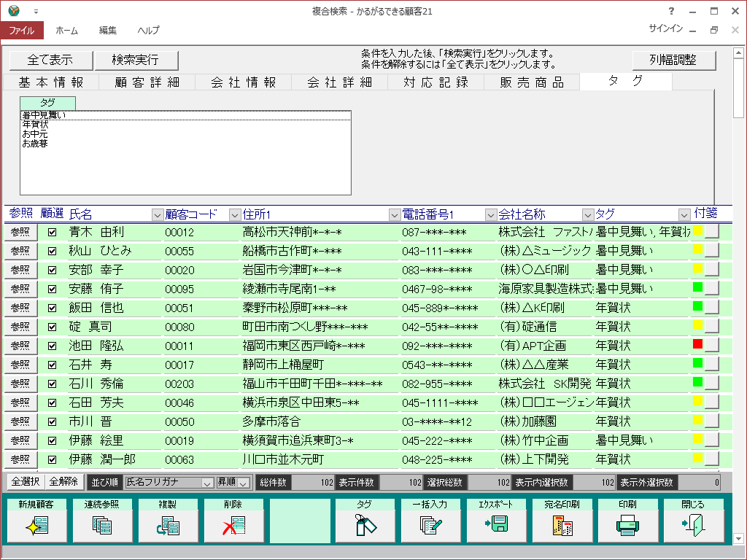Click the ribbon minimize icon next to サインイン

click(x=693, y=31)
